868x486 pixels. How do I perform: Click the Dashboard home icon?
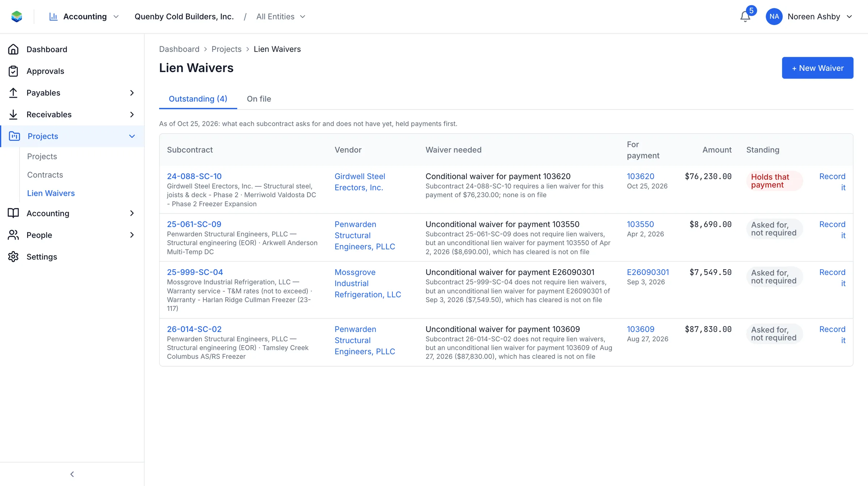(13, 49)
